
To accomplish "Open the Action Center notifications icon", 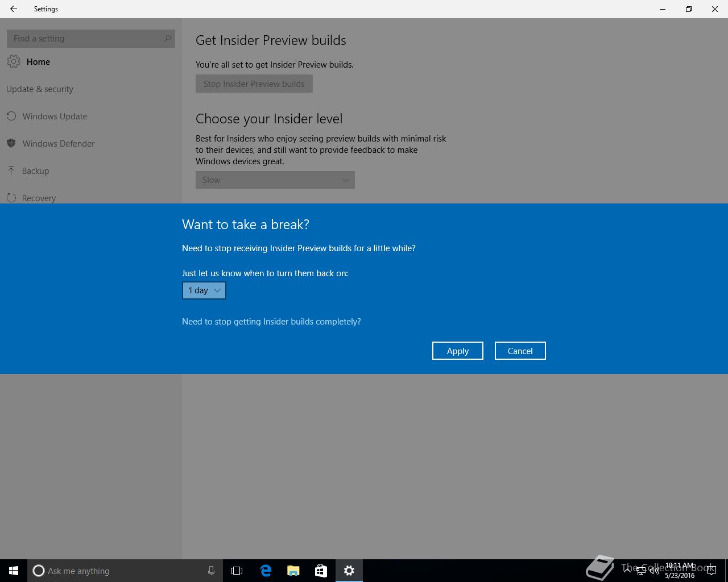I will (711, 571).
